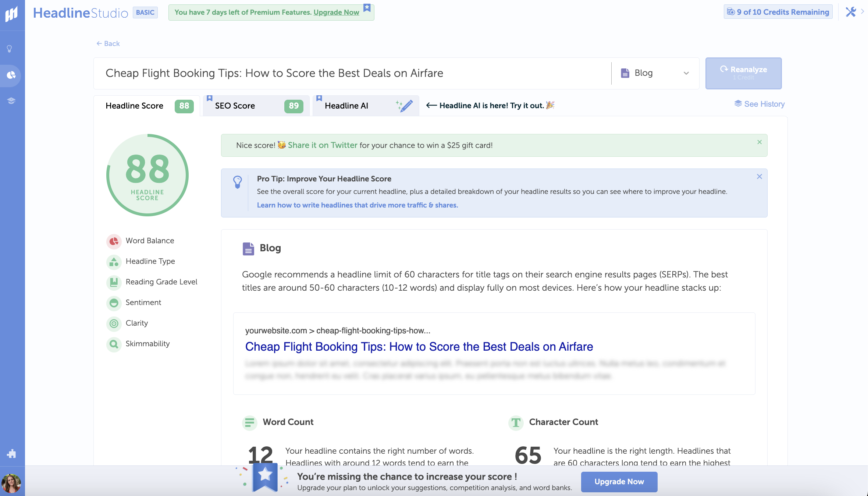
Task: Click the Skimmability magnifier icon
Action: 114,343
